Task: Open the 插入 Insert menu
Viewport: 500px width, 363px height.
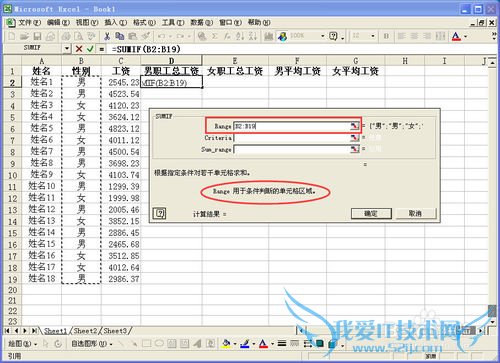Action: (x=115, y=23)
